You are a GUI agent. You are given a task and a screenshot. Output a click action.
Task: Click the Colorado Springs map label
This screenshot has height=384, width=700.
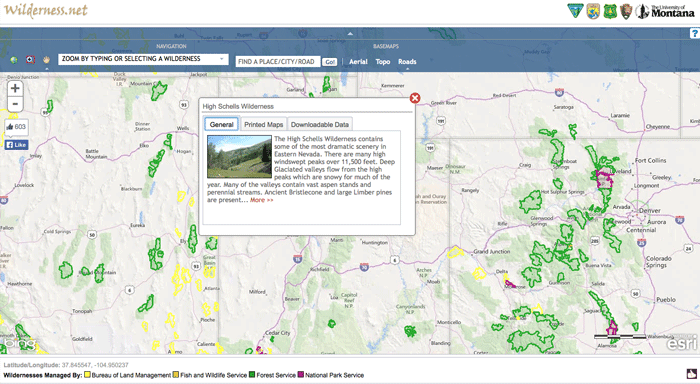coord(658,262)
